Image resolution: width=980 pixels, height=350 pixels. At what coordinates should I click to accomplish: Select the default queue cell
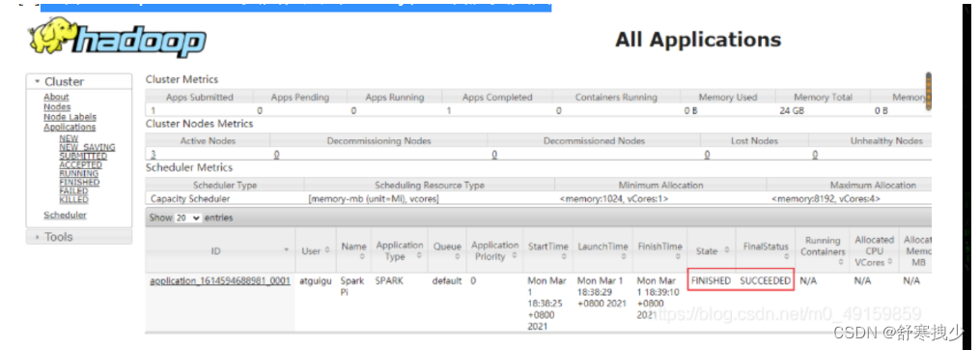pyautogui.click(x=447, y=280)
